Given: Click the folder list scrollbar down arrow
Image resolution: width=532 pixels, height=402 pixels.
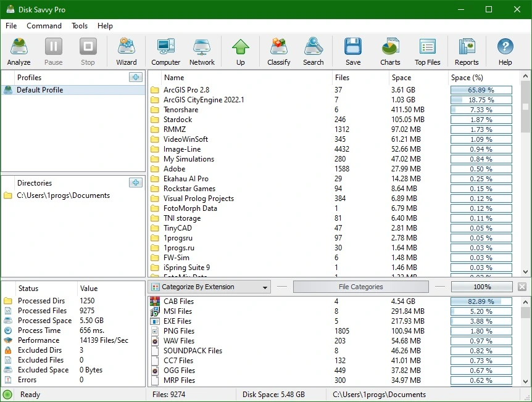Looking at the screenshot, I should [526, 272].
